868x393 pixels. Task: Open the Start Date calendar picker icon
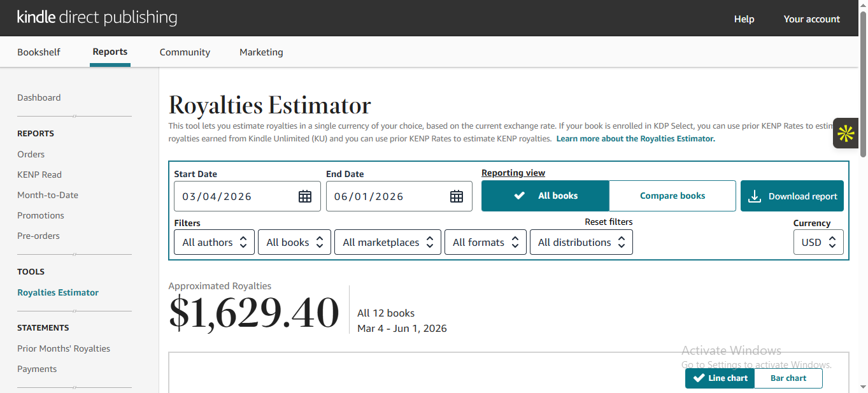(x=305, y=196)
